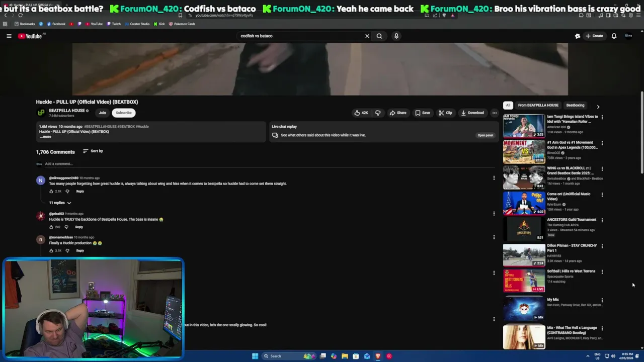Click the Create button
Screen dimensions: 644x362
(x=594, y=36)
